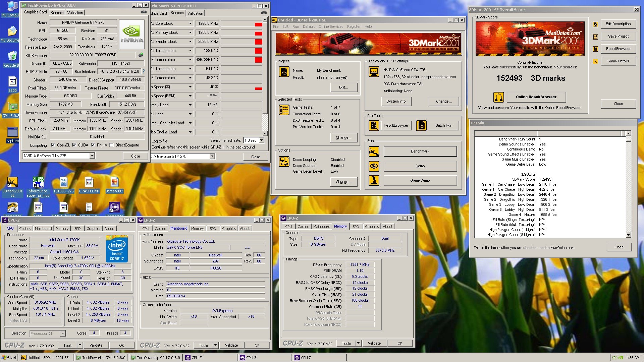Click the Show Details magnifier icon
The height and width of the screenshot is (362, 644).
[595, 61]
